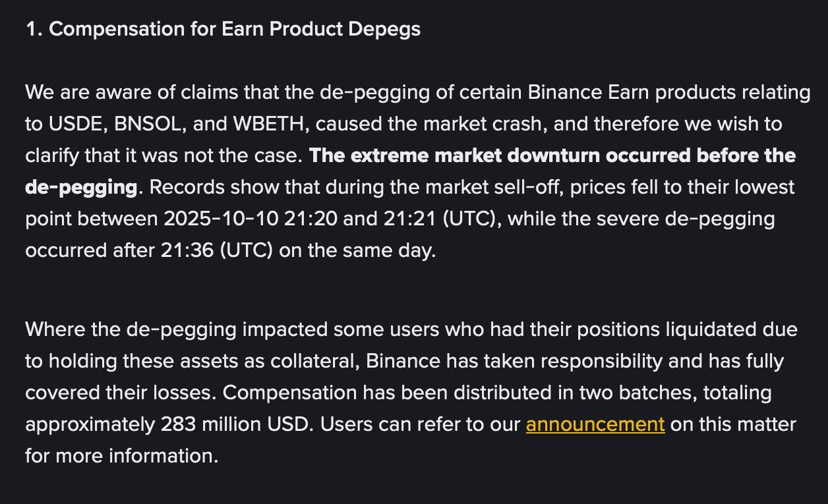Click the "283 million USD" amount
Viewport: 828px width, 504px height.
(x=235, y=424)
